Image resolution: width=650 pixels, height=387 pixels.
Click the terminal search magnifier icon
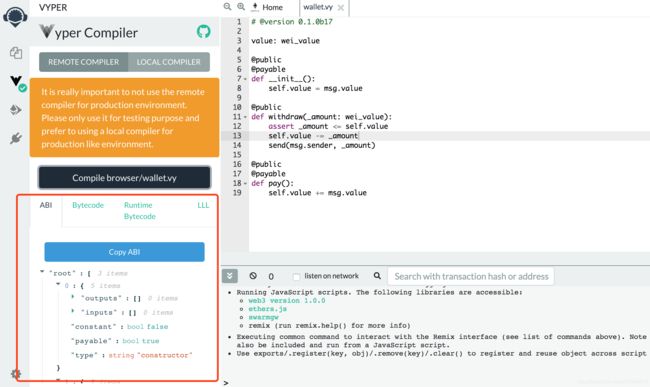click(377, 276)
